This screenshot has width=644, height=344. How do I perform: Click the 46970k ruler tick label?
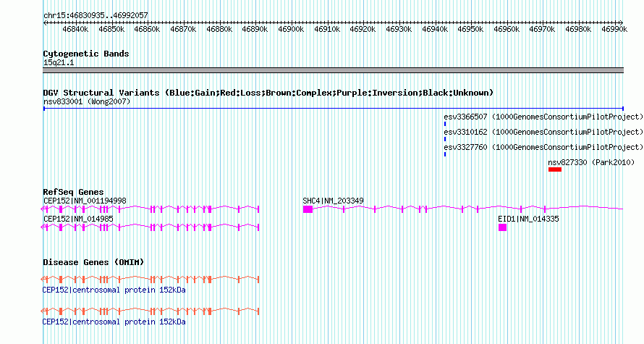(x=542, y=29)
